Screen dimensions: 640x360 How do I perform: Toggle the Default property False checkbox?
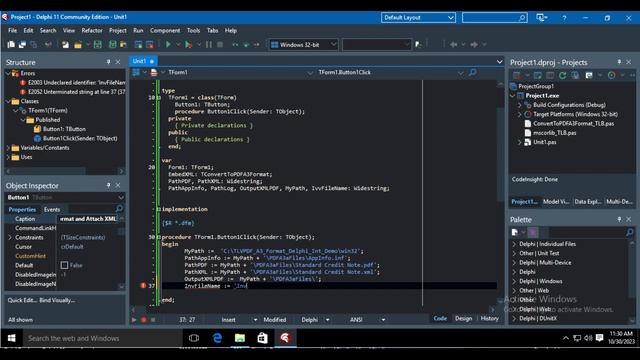[64, 265]
